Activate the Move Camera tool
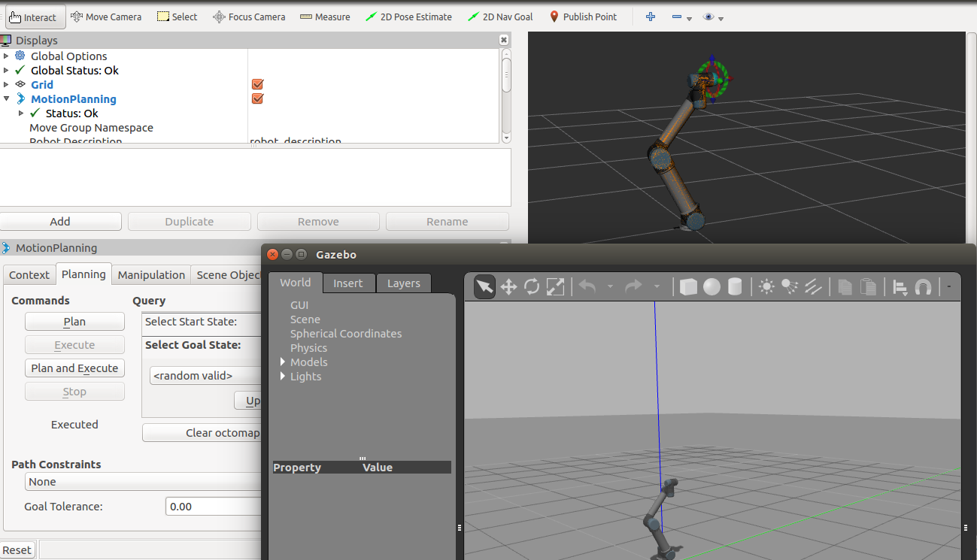977x560 pixels. point(106,17)
